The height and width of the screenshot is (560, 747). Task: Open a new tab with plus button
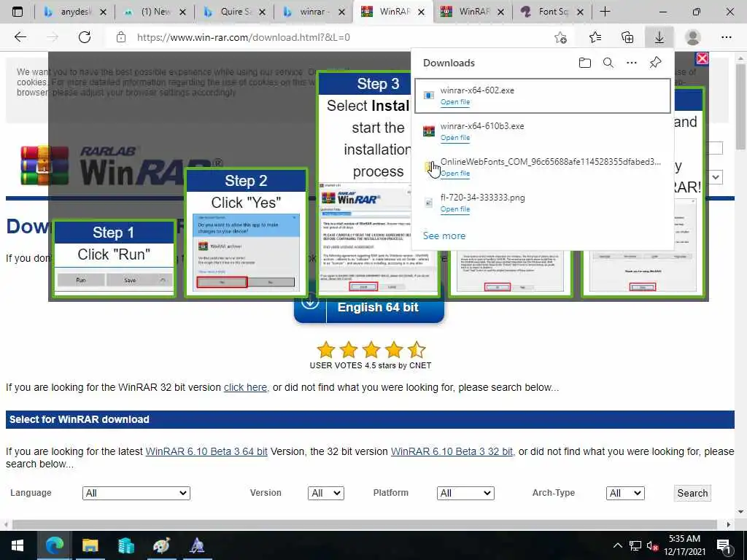605,12
